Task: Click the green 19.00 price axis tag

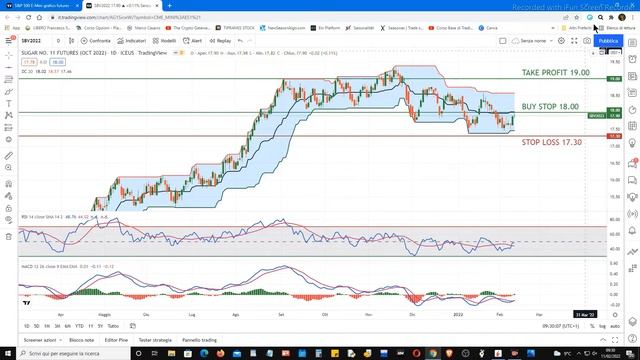Action: pyautogui.click(x=614, y=79)
